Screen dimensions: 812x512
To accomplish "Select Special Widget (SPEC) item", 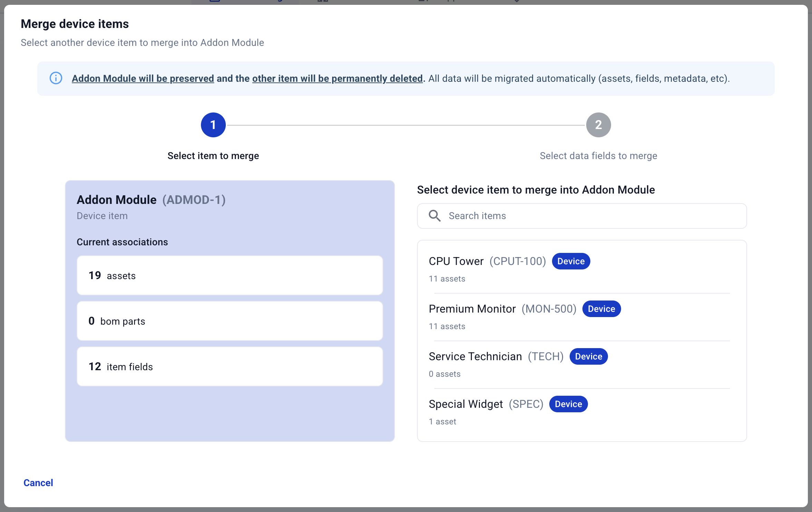I will click(x=465, y=404).
